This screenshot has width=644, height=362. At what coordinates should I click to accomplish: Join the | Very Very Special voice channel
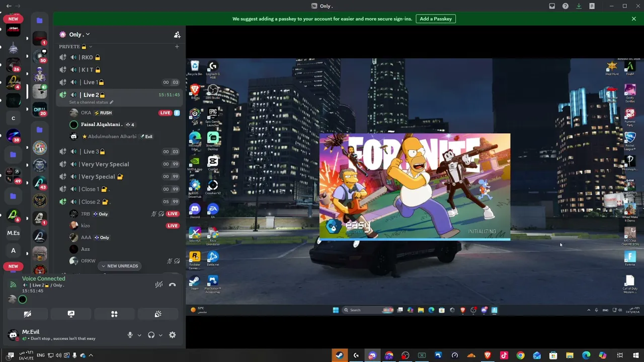pos(119,164)
